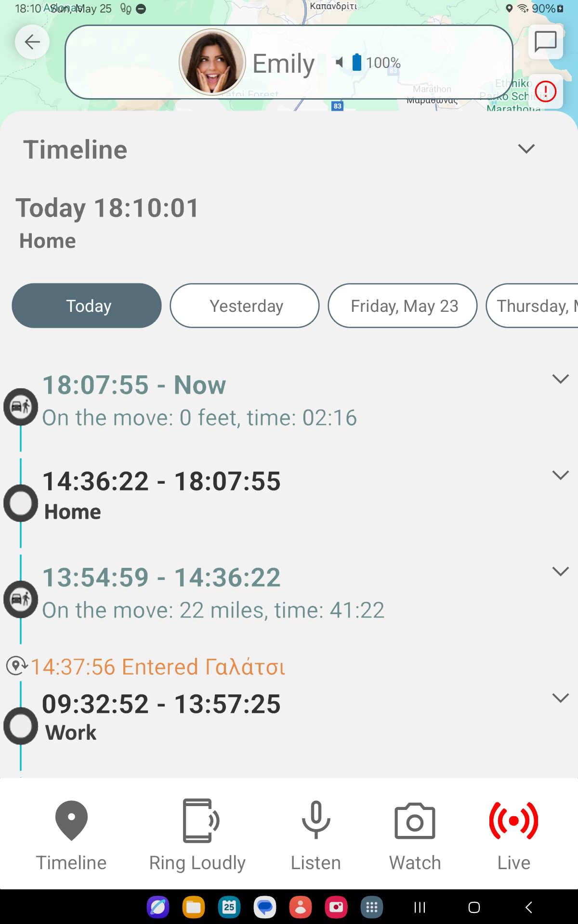578x924 pixels.
Task: Open Emily's profile photo
Action: tap(212, 62)
